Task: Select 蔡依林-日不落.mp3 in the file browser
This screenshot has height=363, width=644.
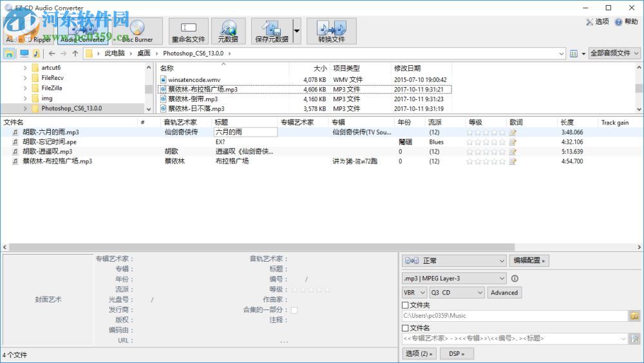Action: pyautogui.click(x=196, y=108)
